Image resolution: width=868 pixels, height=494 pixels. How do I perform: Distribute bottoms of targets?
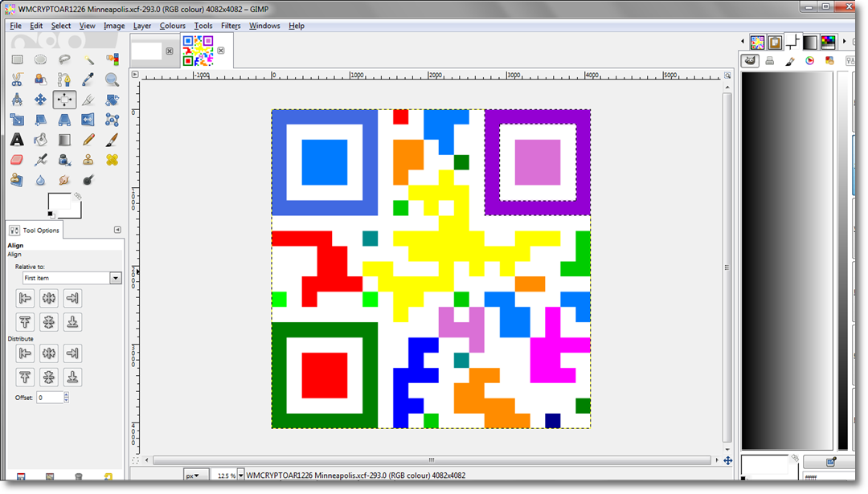coord(72,378)
